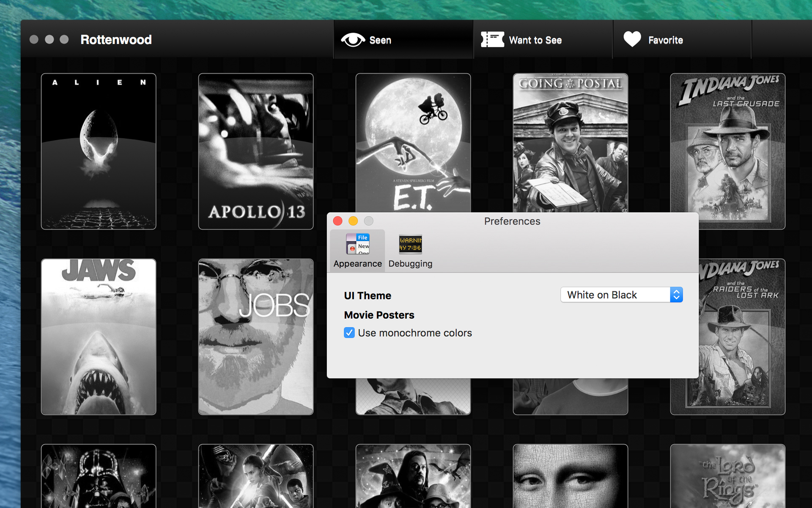
Task: Switch to the Seen tab label
Action: 380,40
